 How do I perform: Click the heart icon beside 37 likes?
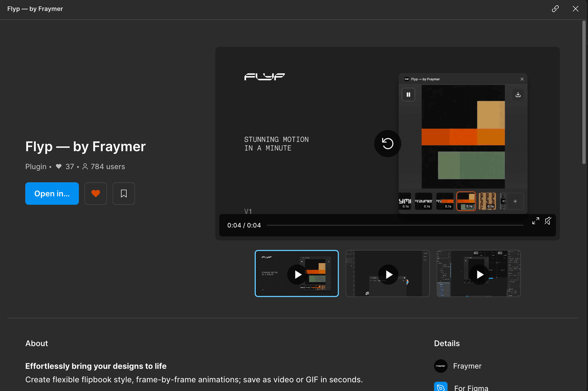coord(59,166)
